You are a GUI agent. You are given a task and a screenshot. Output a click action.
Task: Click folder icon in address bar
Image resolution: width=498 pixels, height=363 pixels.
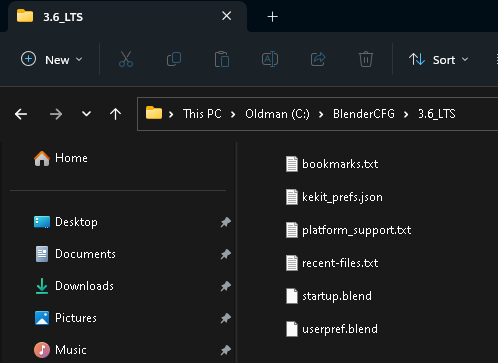[154, 113]
